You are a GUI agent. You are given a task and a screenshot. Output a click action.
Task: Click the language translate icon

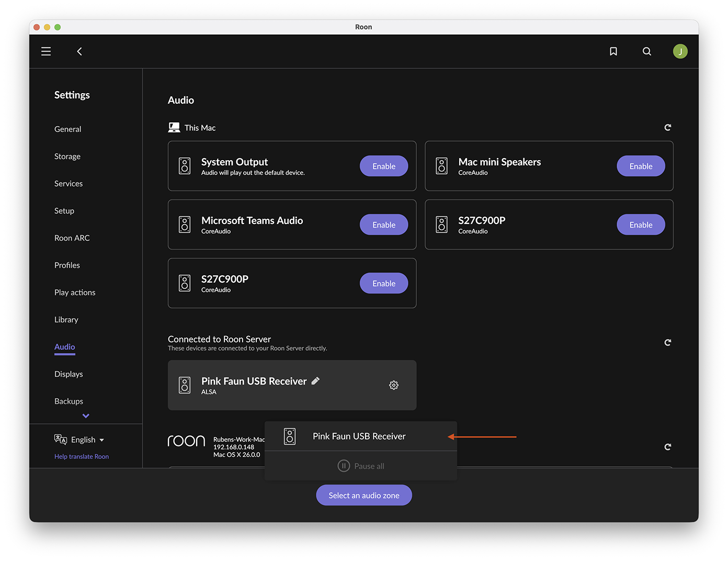[61, 440]
